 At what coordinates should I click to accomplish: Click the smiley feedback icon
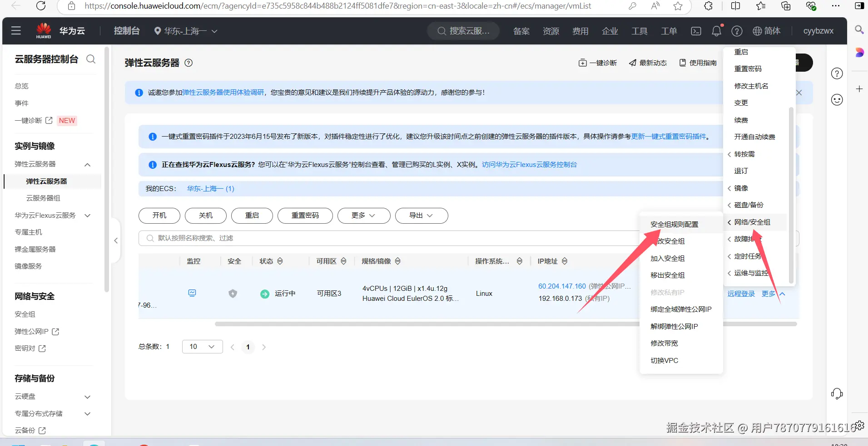[x=837, y=100]
